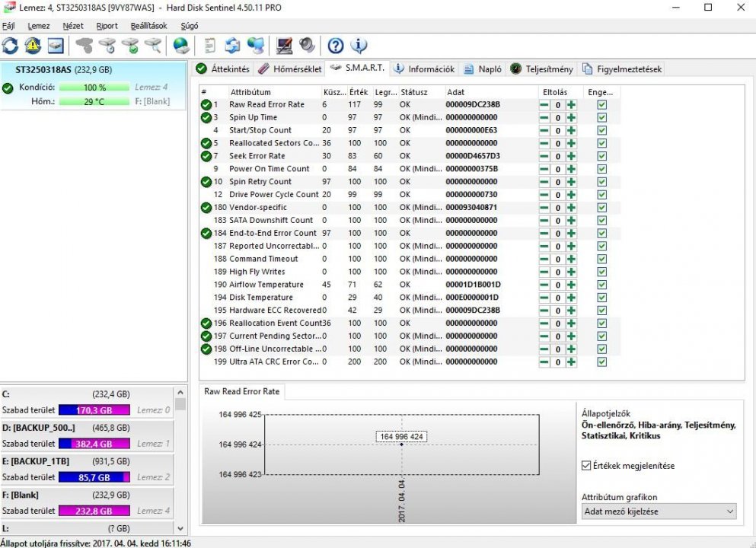
Task: Open the Beállítások menu
Action: pos(149,26)
